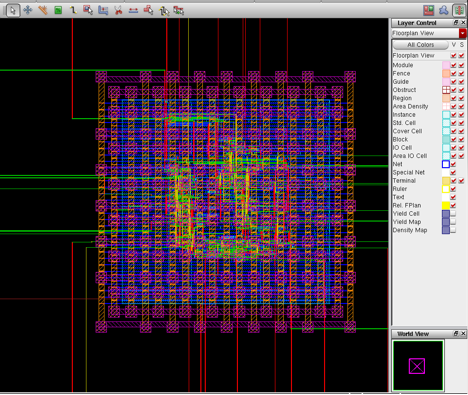Image resolution: width=468 pixels, height=395 pixels.
Task: Undock the Layer Control panel
Action: pyautogui.click(x=456, y=23)
